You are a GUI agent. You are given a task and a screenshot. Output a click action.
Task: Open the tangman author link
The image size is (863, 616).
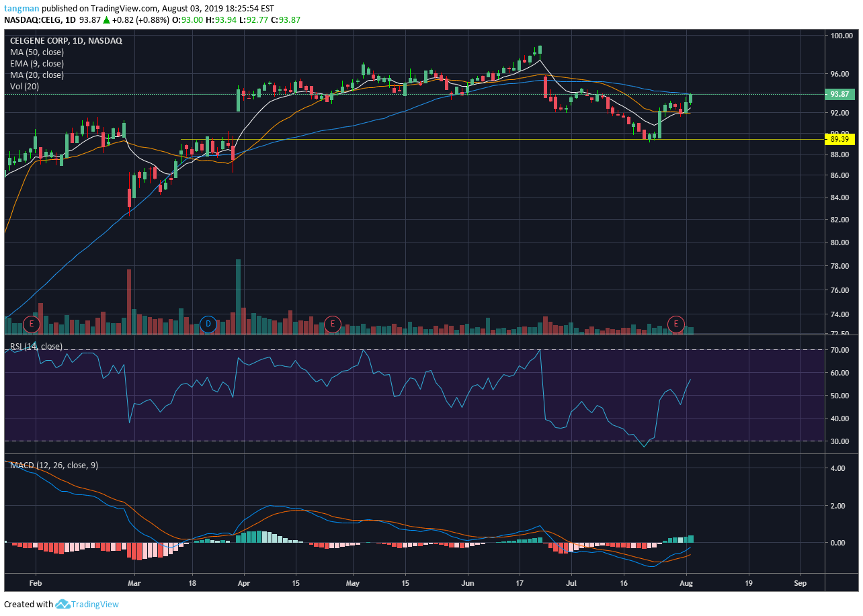[x=21, y=9]
